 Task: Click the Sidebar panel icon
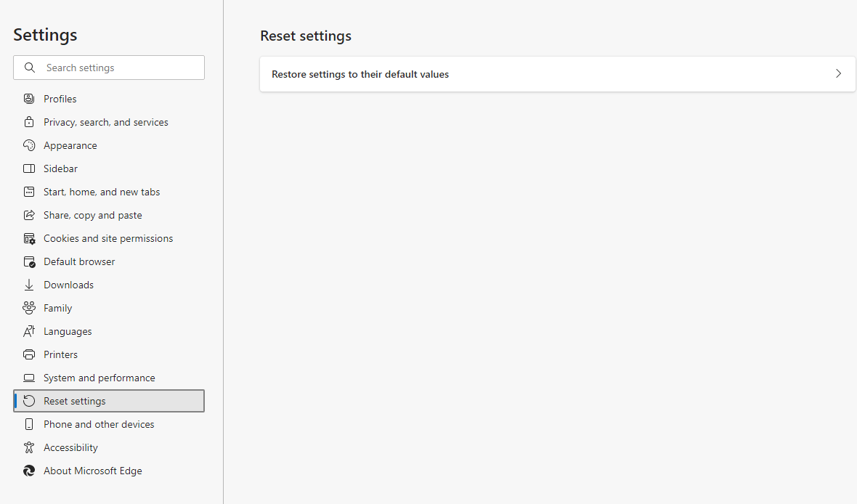[x=29, y=168]
